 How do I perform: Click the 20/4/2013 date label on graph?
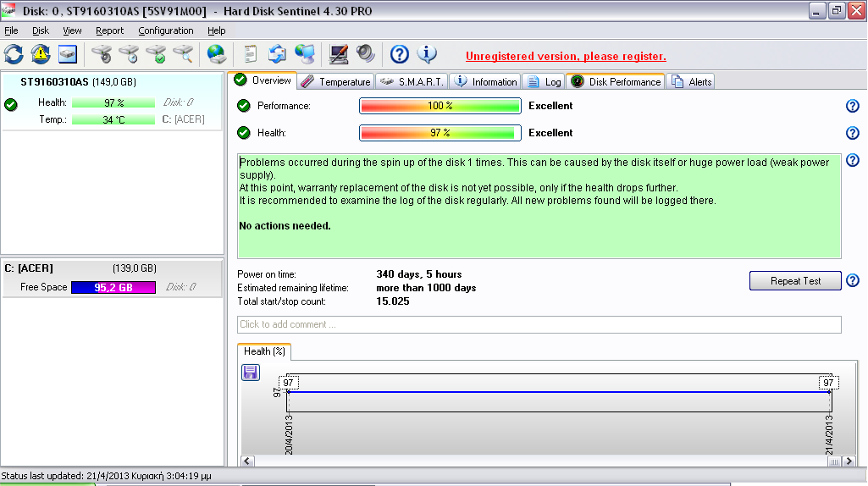coord(289,434)
